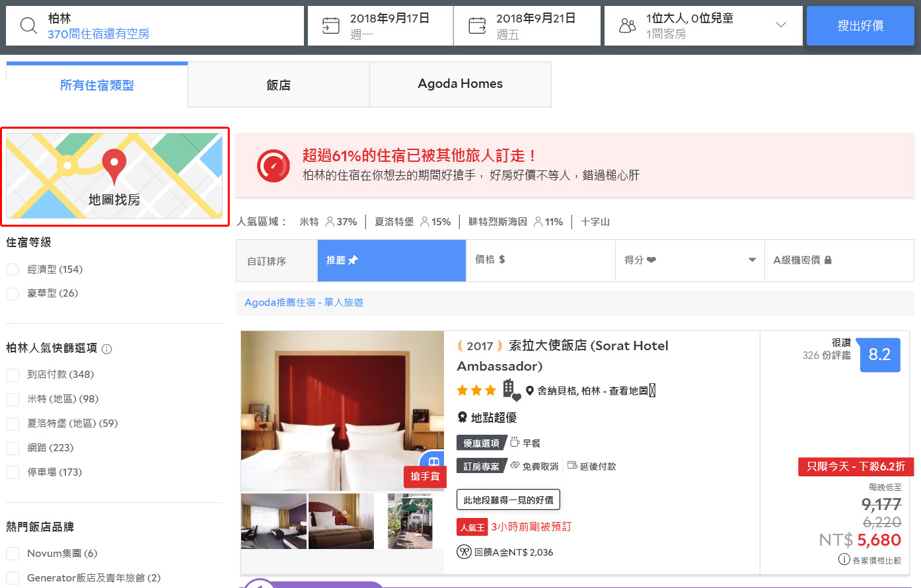
Task: Click the search magnifier icon beside 柏林
Action: tap(28, 26)
